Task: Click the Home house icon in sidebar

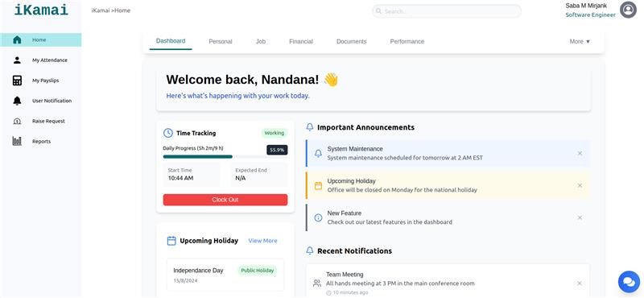Action: click(17, 40)
